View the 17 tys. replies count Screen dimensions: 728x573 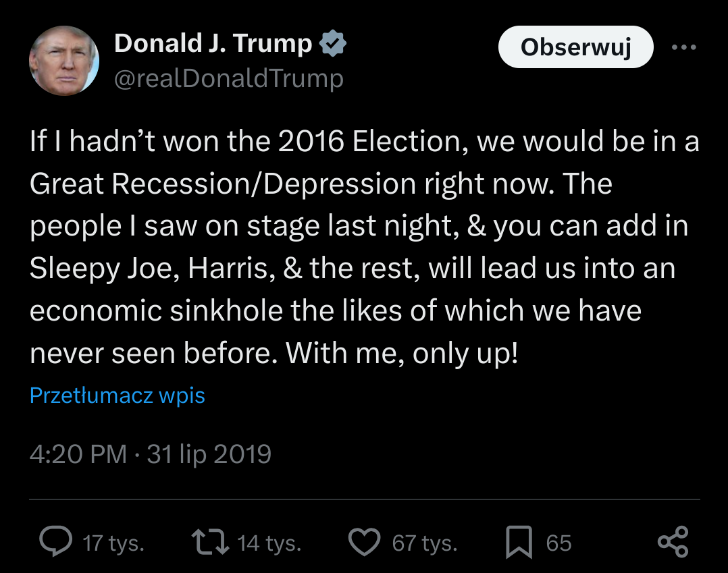tap(113, 543)
